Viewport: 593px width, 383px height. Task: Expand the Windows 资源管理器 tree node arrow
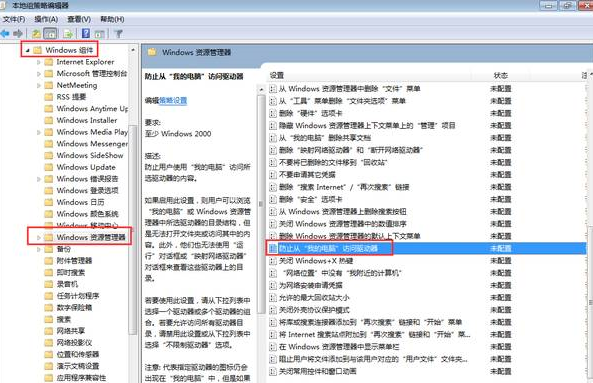[39, 237]
